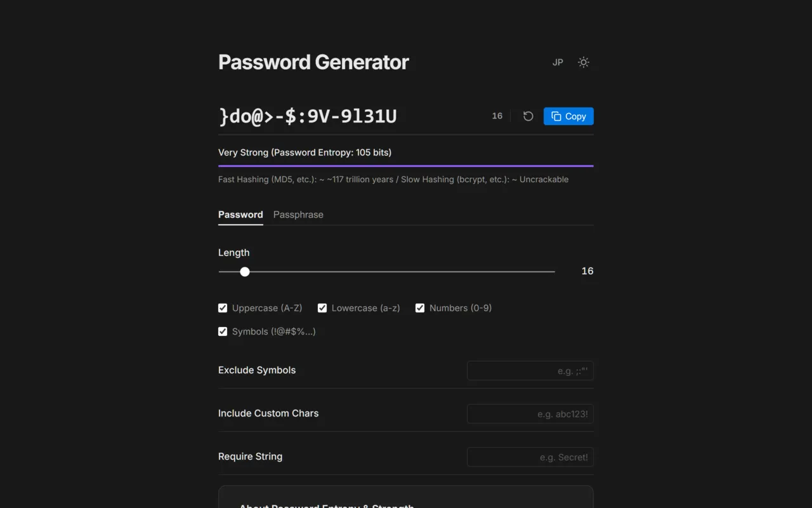Click the Include Custom Chars field
The width and height of the screenshot is (812, 508).
tap(530, 414)
